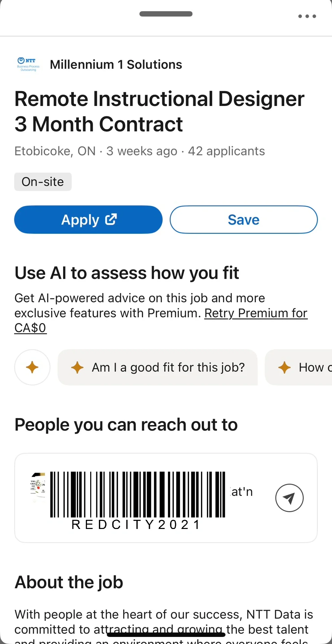
Task: Tap the sparkle icon on the How chip
Action: click(x=284, y=367)
